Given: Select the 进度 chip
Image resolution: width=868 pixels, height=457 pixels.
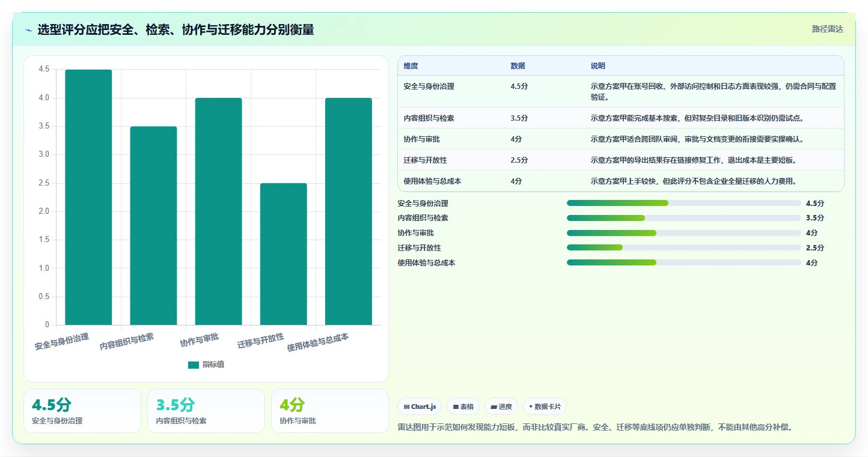Looking at the screenshot, I should coord(501,407).
